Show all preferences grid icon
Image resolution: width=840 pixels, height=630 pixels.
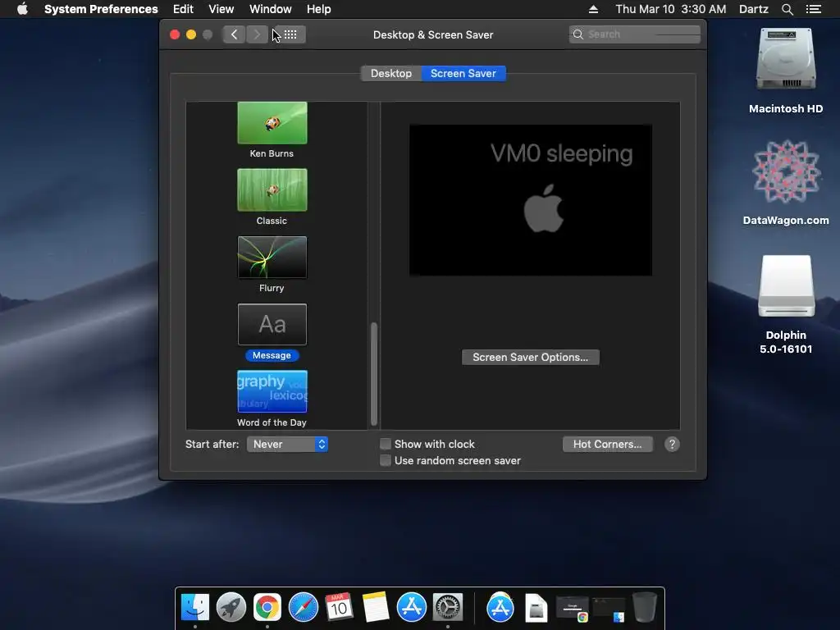click(x=290, y=34)
